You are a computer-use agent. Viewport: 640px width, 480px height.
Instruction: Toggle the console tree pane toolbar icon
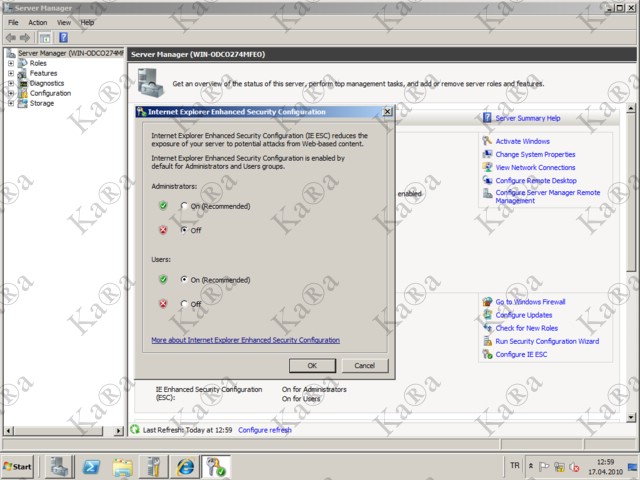click(x=45, y=38)
